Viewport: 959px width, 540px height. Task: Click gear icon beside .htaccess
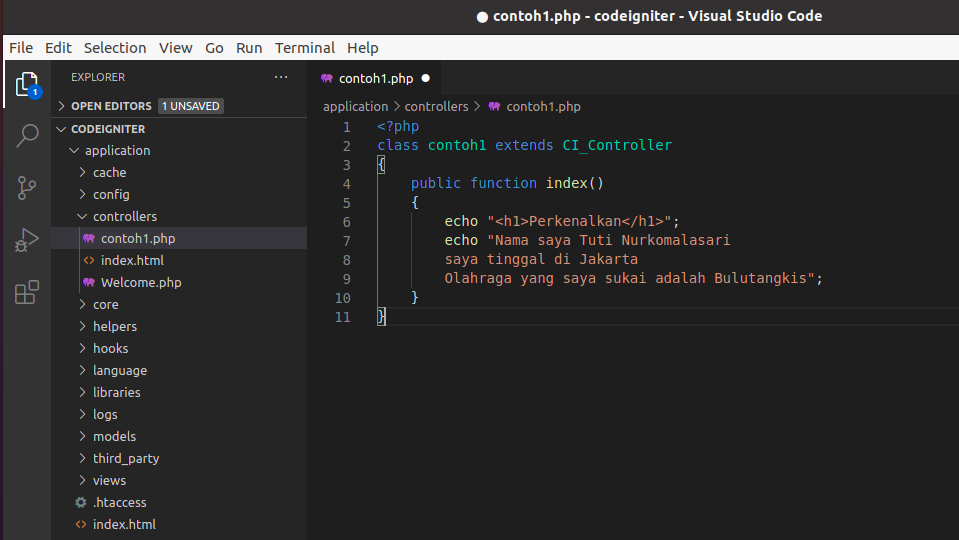coord(81,503)
